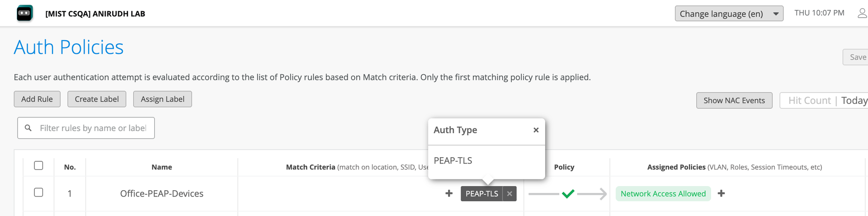868x216 pixels.
Task: Close the Auth Type popup
Action: (536, 130)
